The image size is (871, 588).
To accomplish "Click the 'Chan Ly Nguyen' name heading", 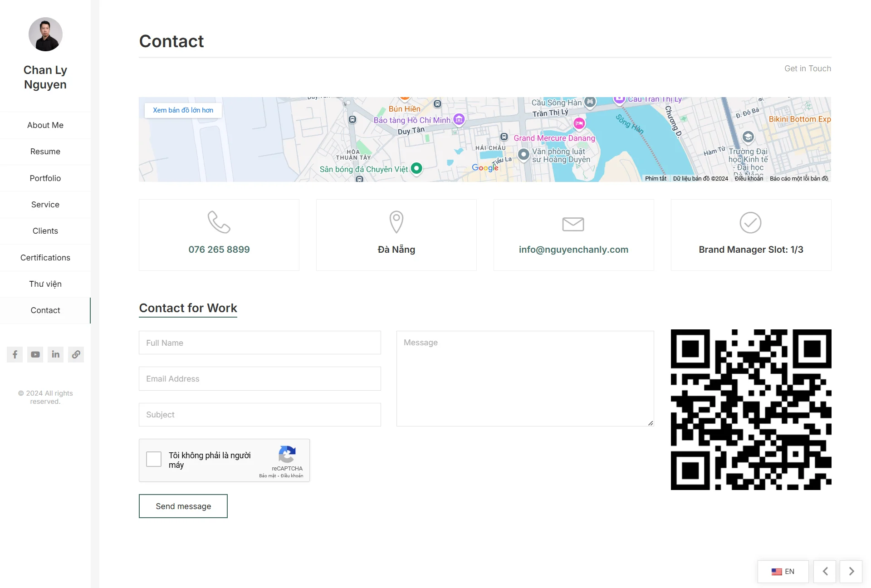I will (45, 77).
